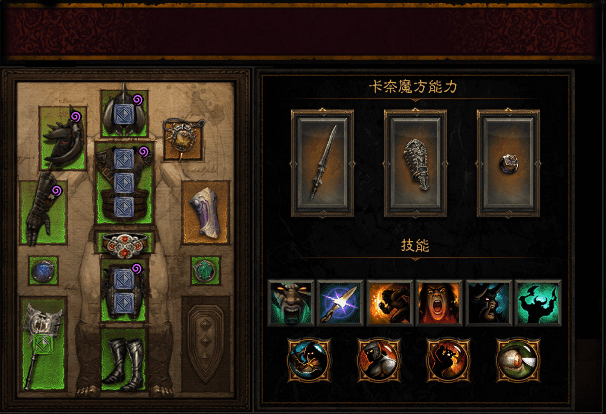Select the helmet equipment slot
The width and height of the screenshot is (606, 414).
124,113
